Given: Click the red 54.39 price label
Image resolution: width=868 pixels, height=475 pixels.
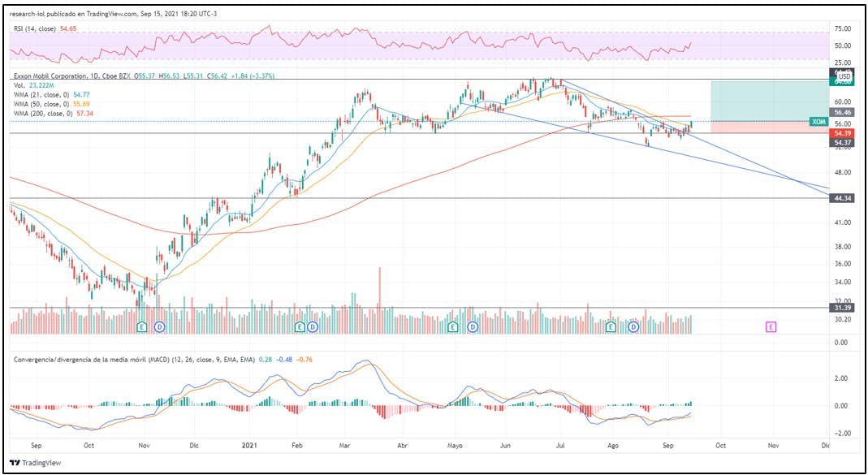Looking at the screenshot, I should coord(841,133).
